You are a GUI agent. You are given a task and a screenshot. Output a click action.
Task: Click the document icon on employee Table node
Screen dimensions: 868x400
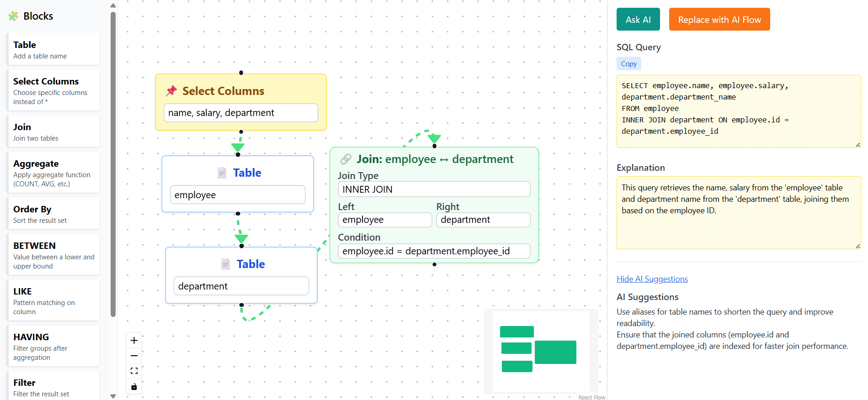[x=222, y=173]
